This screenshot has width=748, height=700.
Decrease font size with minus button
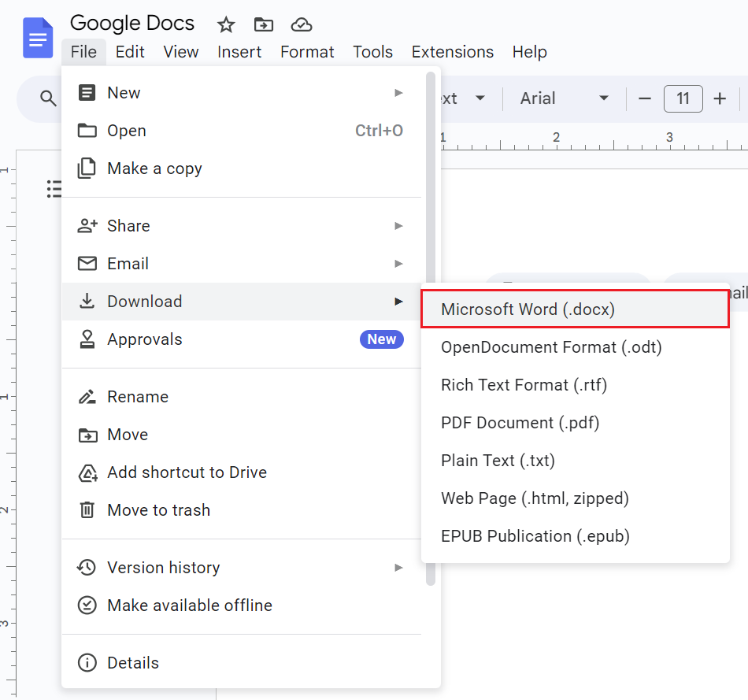[645, 98]
